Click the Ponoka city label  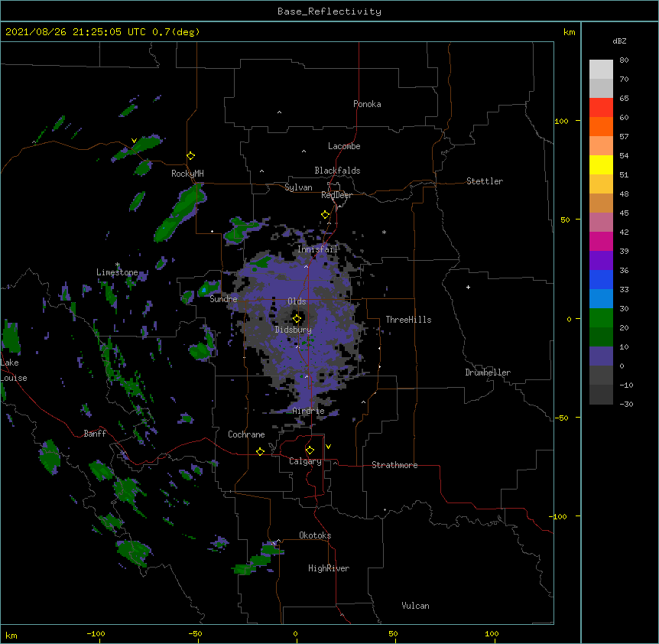[367, 104]
